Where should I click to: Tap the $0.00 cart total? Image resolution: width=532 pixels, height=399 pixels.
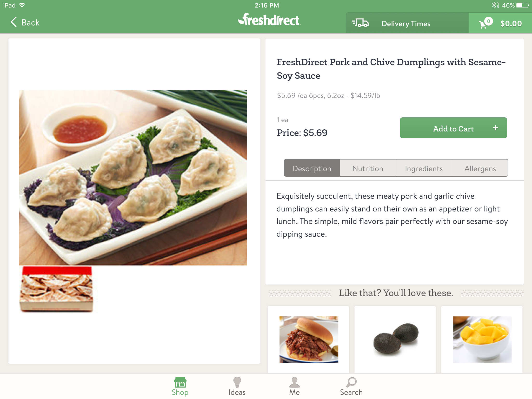coord(511,24)
